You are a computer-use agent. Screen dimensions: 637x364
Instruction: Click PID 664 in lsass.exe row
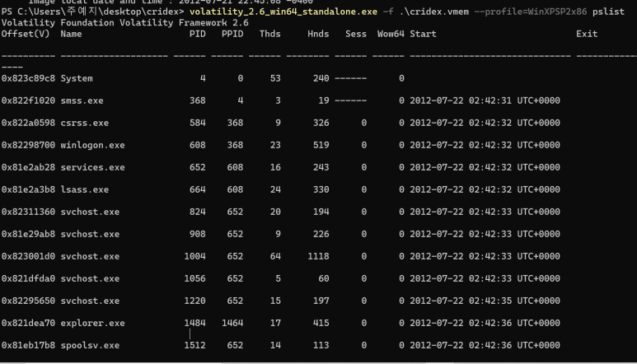[x=198, y=190]
